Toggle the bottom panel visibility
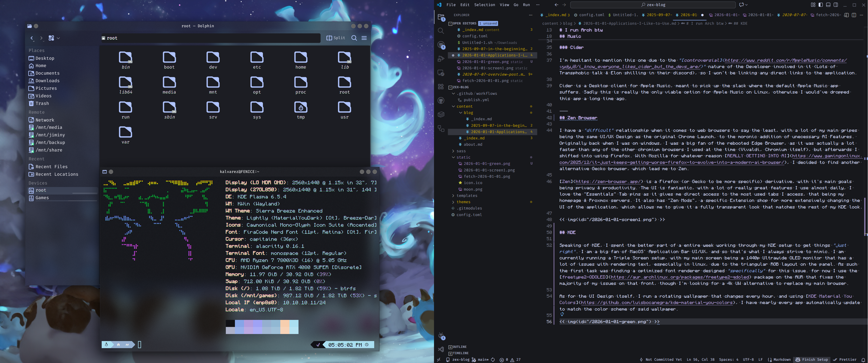Image resolution: width=868 pixels, height=363 pixels. point(828,5)
